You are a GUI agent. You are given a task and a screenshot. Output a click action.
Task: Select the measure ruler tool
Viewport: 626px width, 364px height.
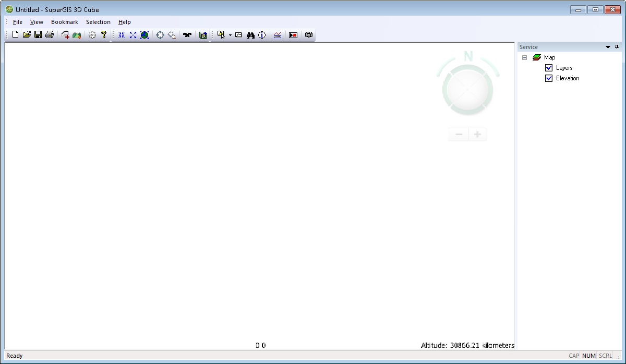[278, 35]
